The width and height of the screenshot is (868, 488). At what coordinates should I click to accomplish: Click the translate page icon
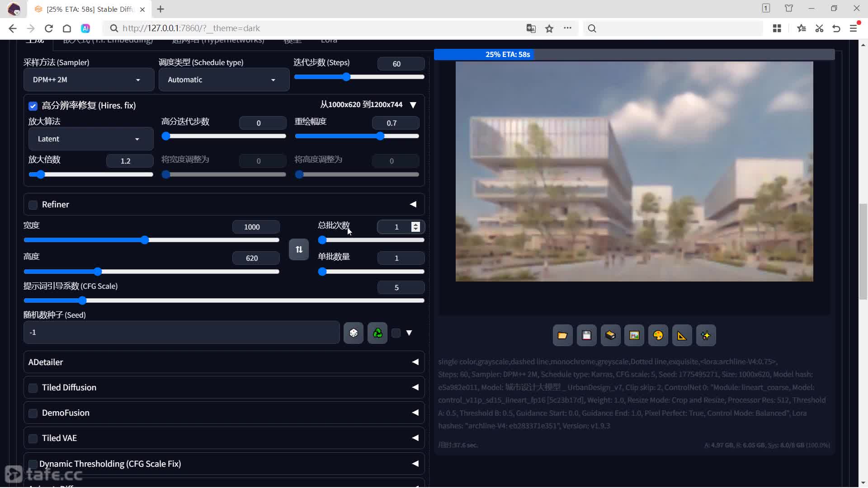531,28
